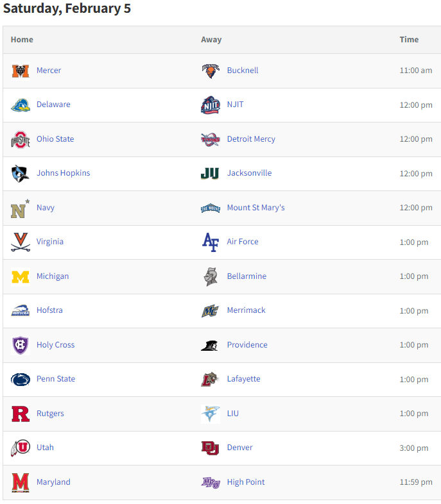Click the Rutgers R logo
The height and width of the screenshot is (504, 441).
click(x=21, y=414)
